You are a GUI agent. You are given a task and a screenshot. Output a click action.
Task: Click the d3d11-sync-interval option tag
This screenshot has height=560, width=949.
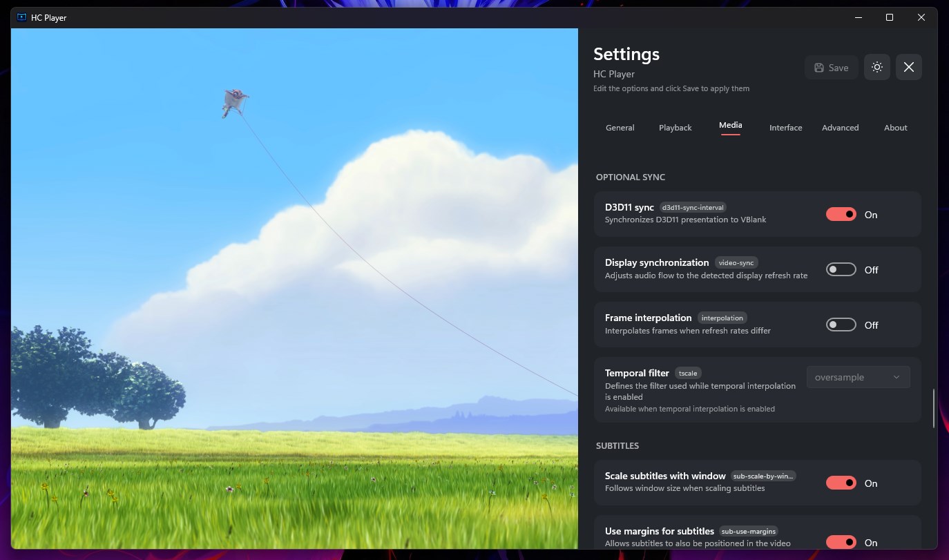(693, 207)
